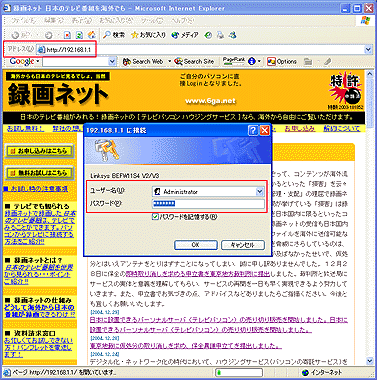Open the Search Web dropdown arrow
The height and width of the screenshot is (380, 377).
click(169, 61)
